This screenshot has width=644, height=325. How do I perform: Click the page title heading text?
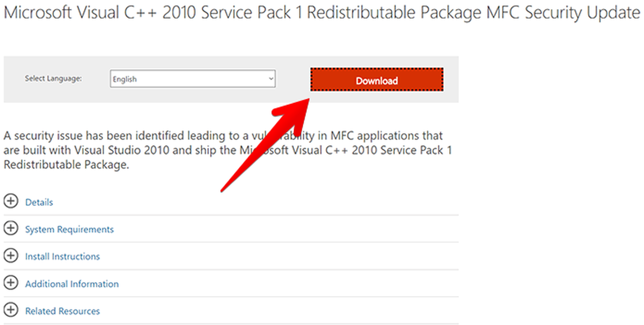[321, 12]
